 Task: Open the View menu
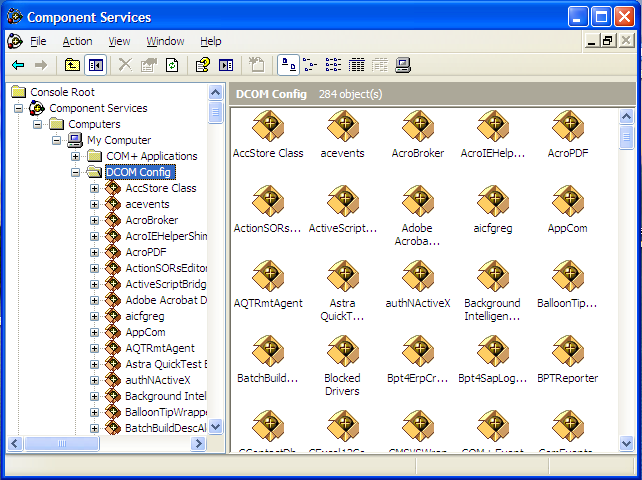coord(119,41)
